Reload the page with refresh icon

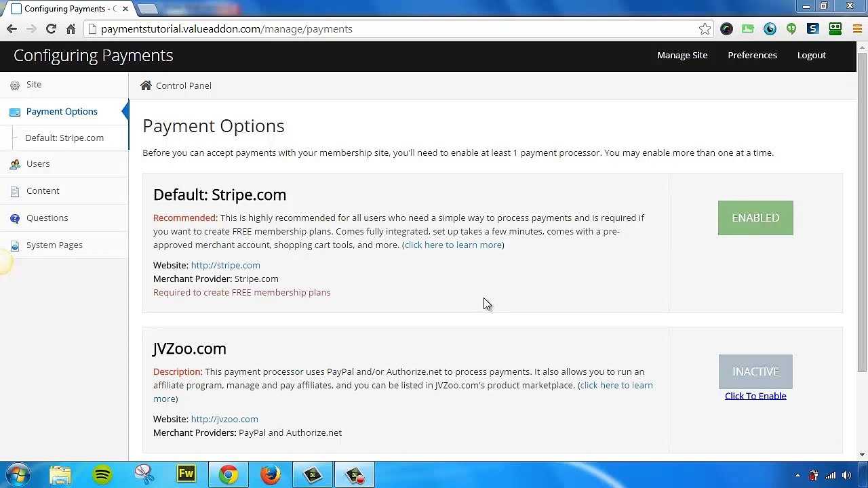(51, 29)
